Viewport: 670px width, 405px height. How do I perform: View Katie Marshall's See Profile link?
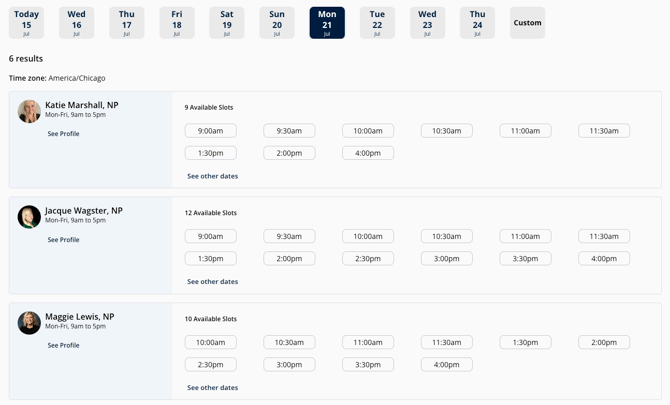(x=63, y=134)
